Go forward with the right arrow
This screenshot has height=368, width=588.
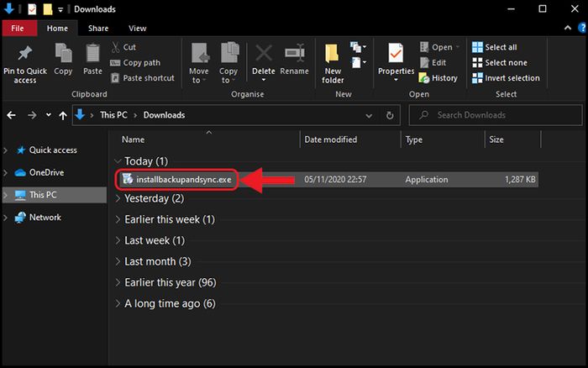[32, 115]
